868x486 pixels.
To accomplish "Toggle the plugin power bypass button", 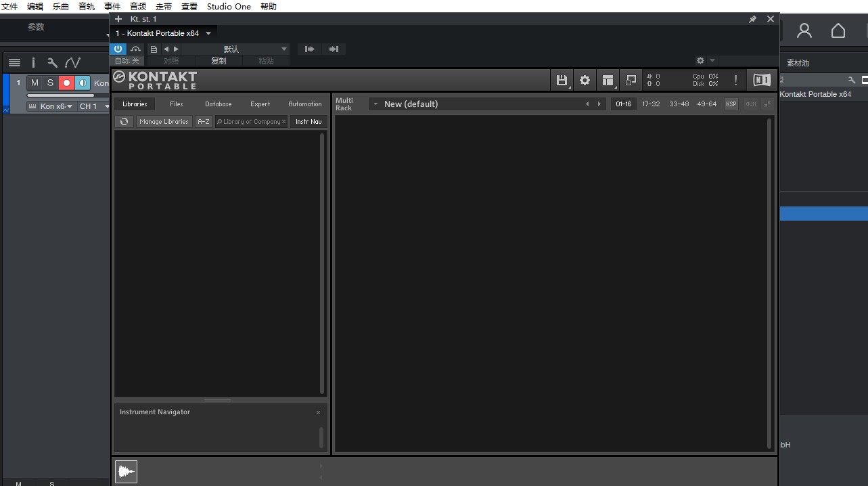I will click(x=118, y=49).
